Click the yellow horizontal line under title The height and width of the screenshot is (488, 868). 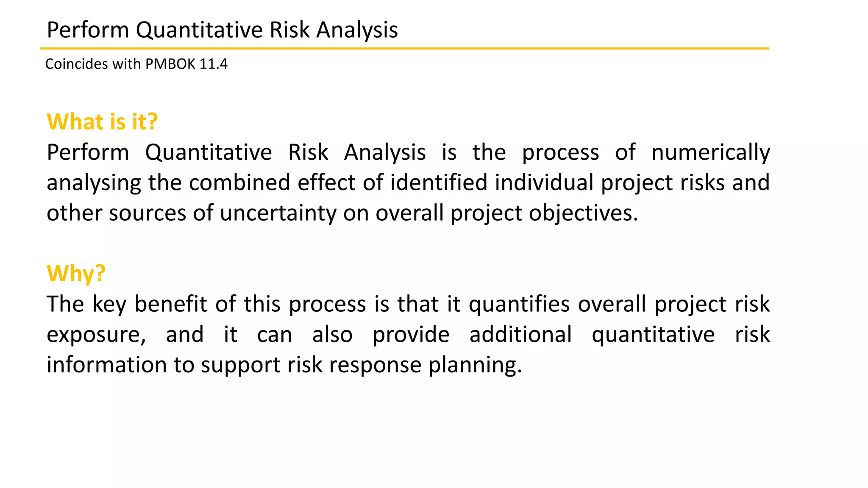[405, 49]
